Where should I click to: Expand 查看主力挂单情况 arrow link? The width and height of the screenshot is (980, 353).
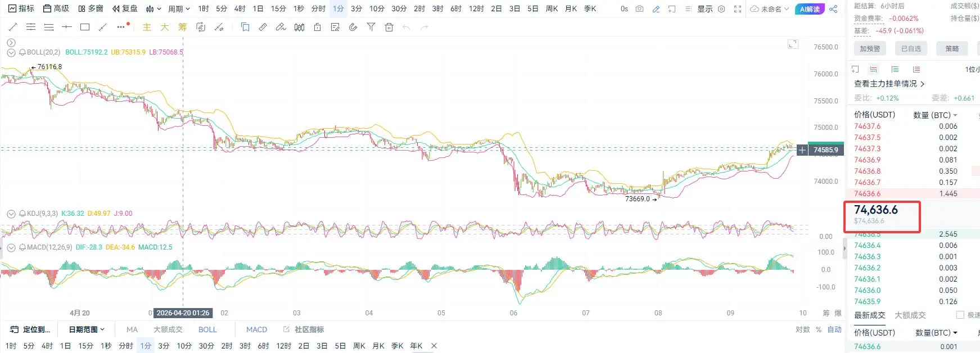pyautogui.click(x=889, y=84)
